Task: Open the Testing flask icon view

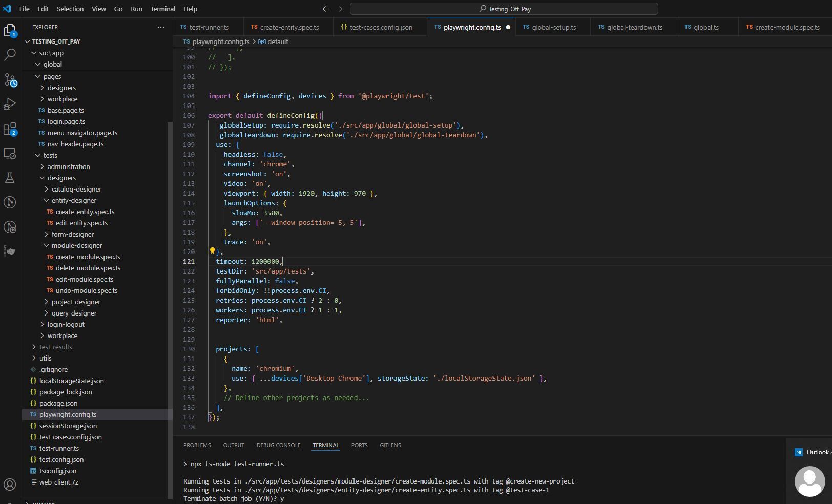Action: click(x=10, y=178)
